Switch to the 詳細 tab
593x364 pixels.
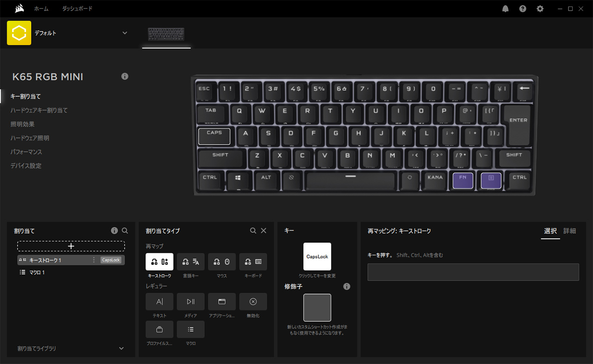pos(570,231)
